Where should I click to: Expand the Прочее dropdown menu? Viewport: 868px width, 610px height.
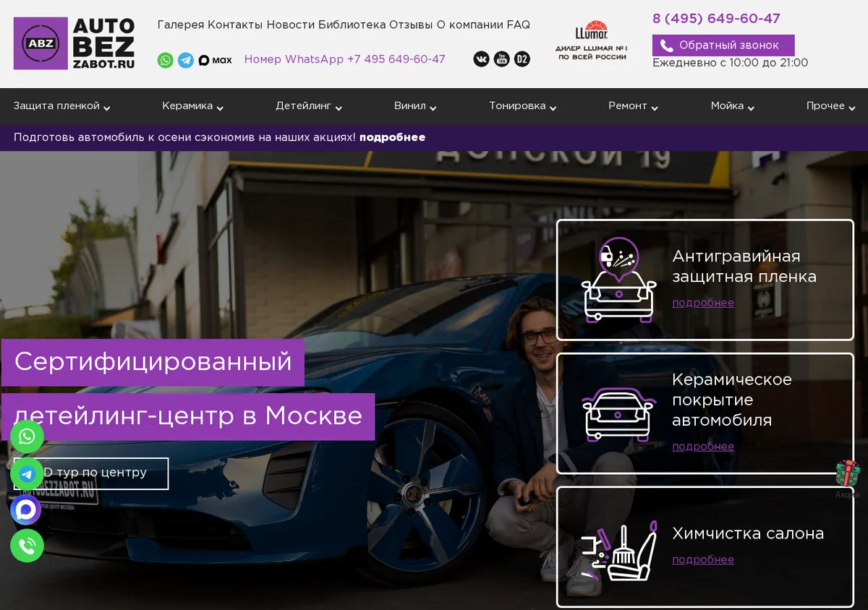coord(830,106)
